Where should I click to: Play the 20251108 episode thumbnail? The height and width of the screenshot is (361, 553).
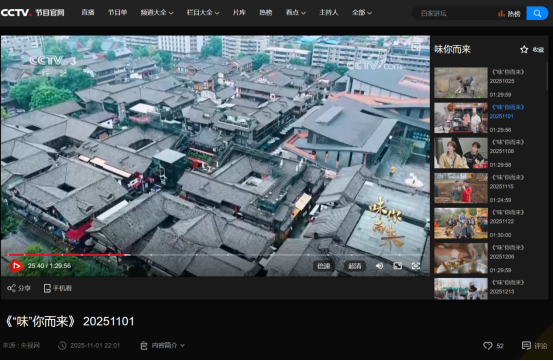pyautogui.click(x=461, y=153)
